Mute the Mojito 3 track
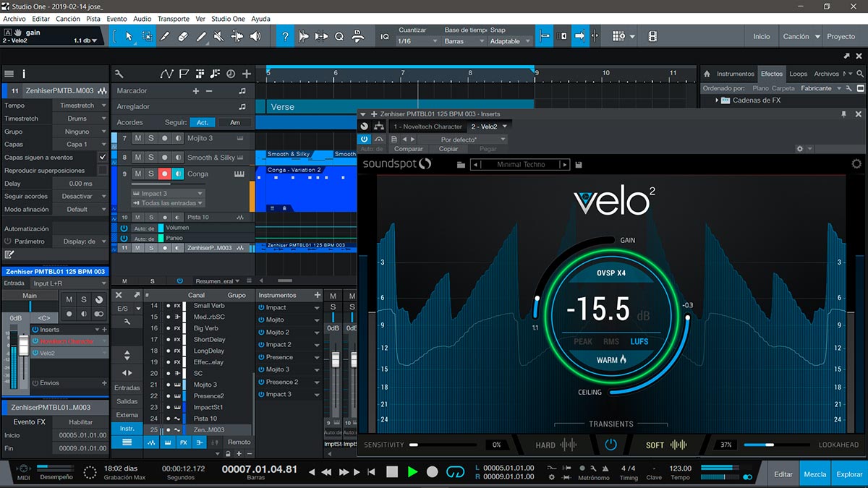868x488 pixels. 137,138
